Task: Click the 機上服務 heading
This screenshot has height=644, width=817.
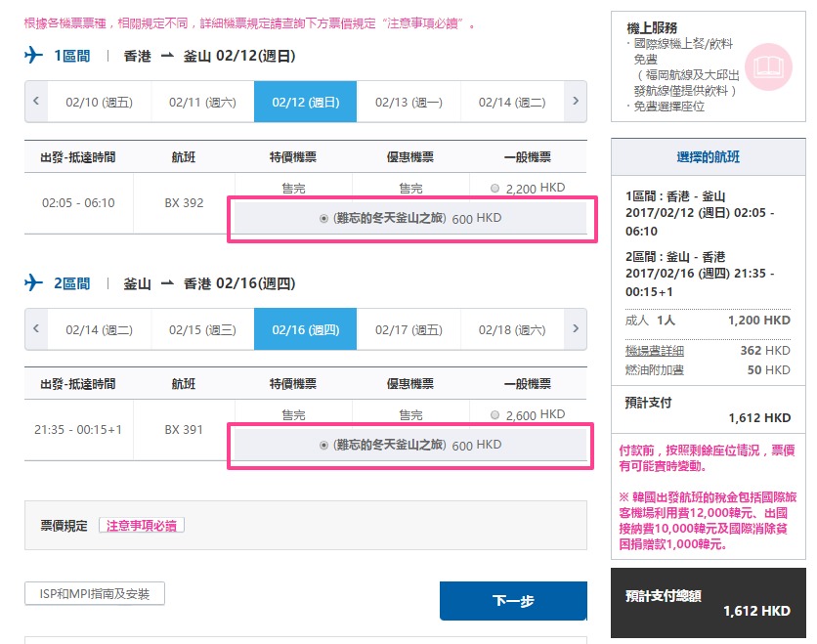Action: tap(652, 27)
